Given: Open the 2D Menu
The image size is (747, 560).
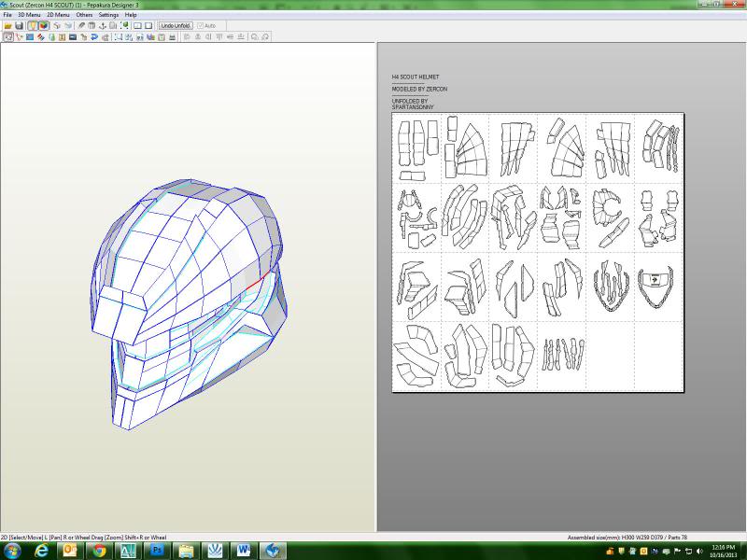Looking at the screenshot, I should tap(58, 15).
